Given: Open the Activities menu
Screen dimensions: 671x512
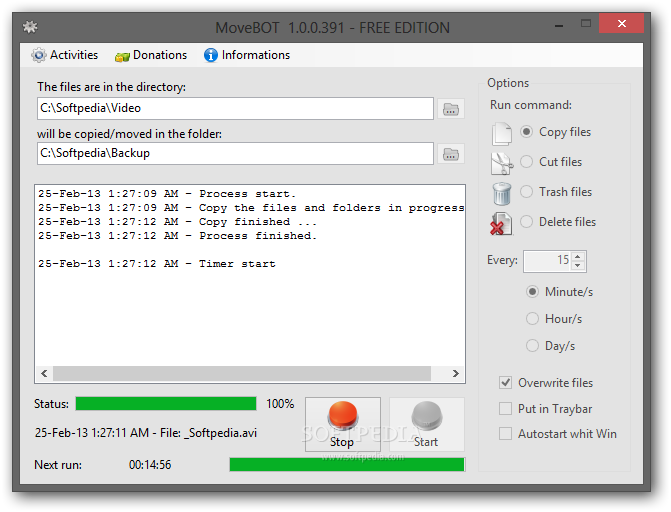Looking at the screenshot, I should pos(65,55).
